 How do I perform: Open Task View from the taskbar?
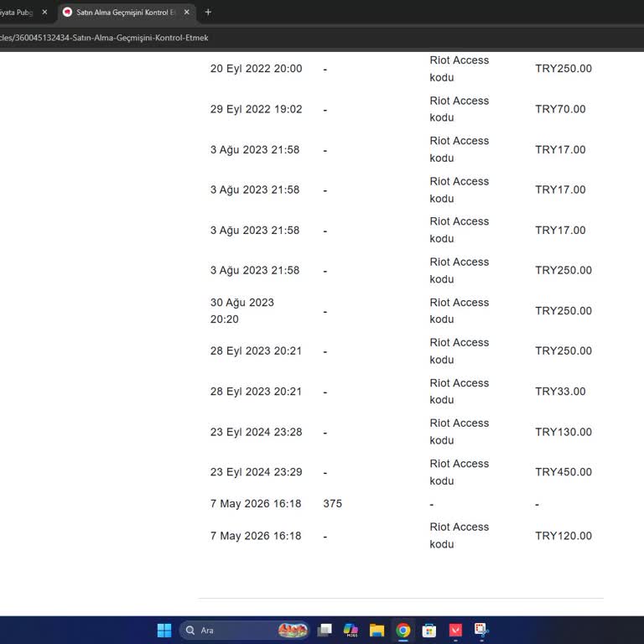(x=325, y=630)
